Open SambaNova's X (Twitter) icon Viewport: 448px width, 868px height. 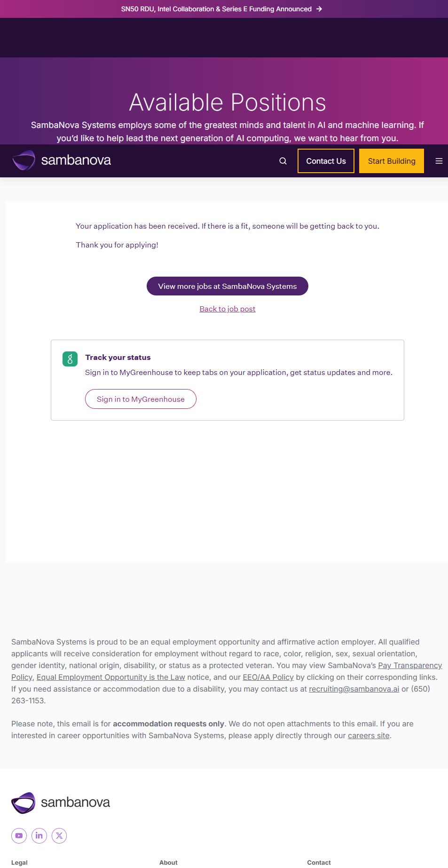59,836
